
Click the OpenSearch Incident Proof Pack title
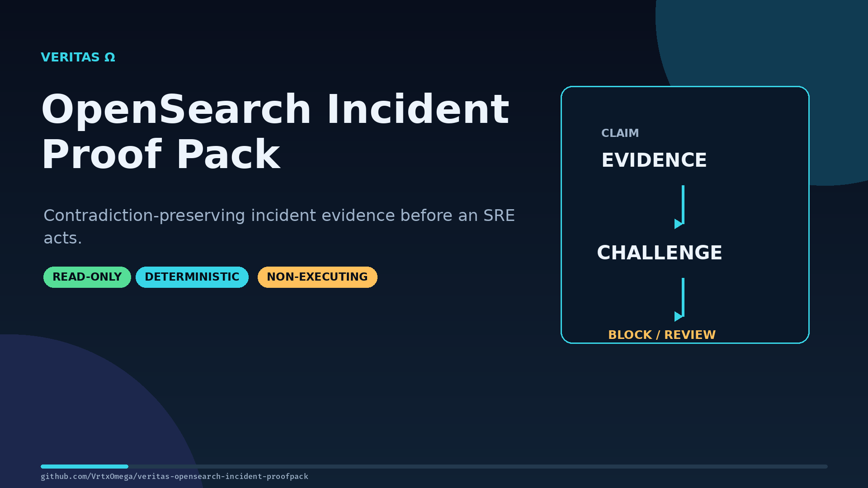tap(275, 131)
